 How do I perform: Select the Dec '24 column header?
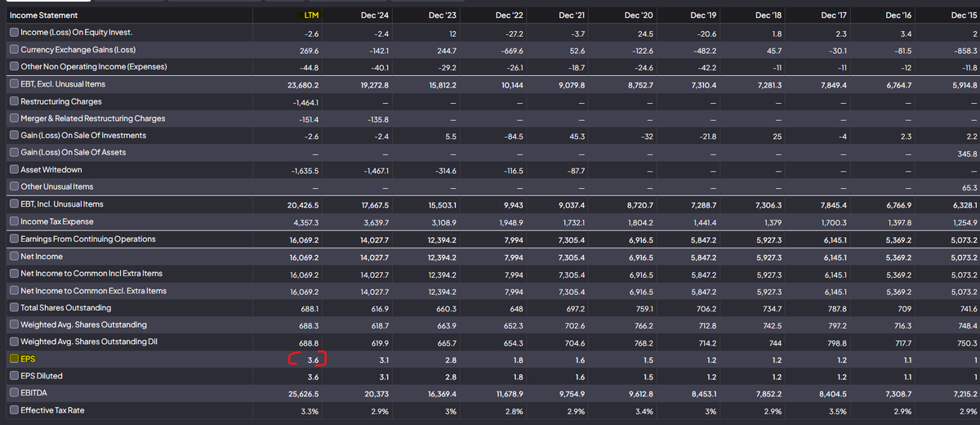tap(375, 16)
